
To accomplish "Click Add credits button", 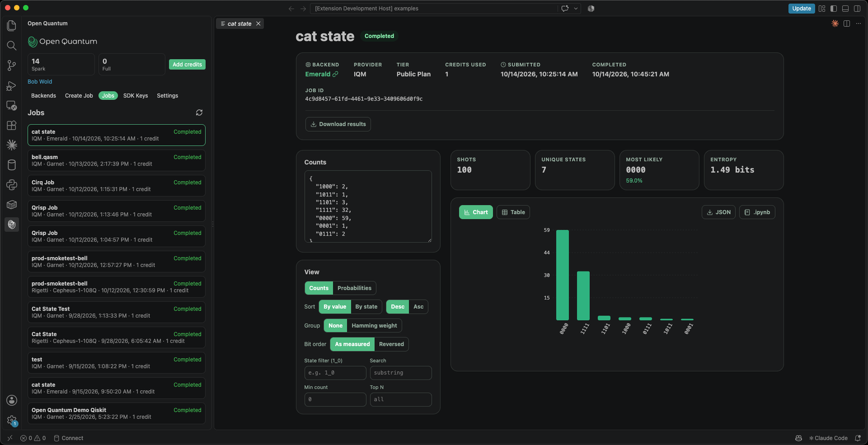I will [187, 65].
